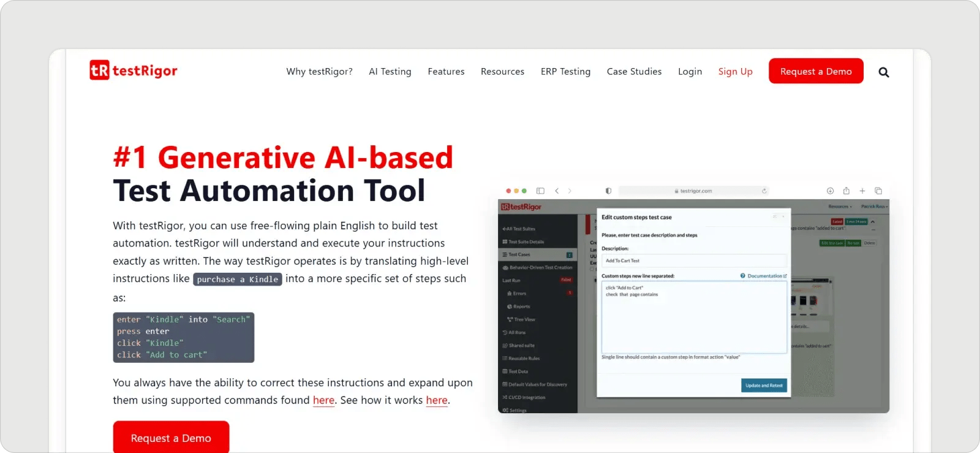Click the Safari sidebar toggle icon in the demo image

[x=540, y=191]
